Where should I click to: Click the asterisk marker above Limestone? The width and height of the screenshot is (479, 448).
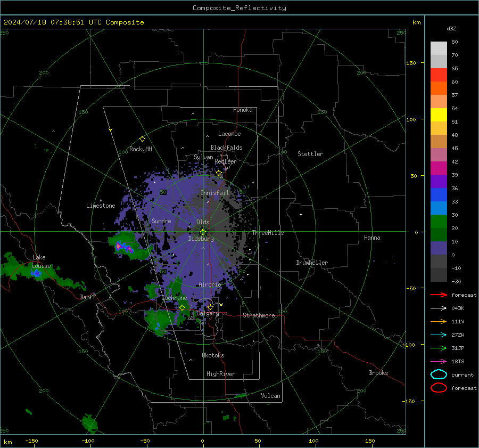coord(101,201)
